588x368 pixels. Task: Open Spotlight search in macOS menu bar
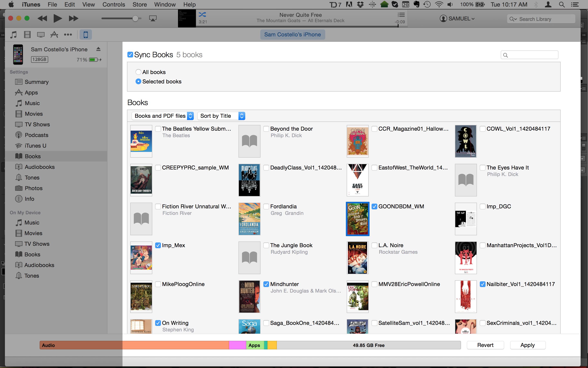tap(562, 4)
